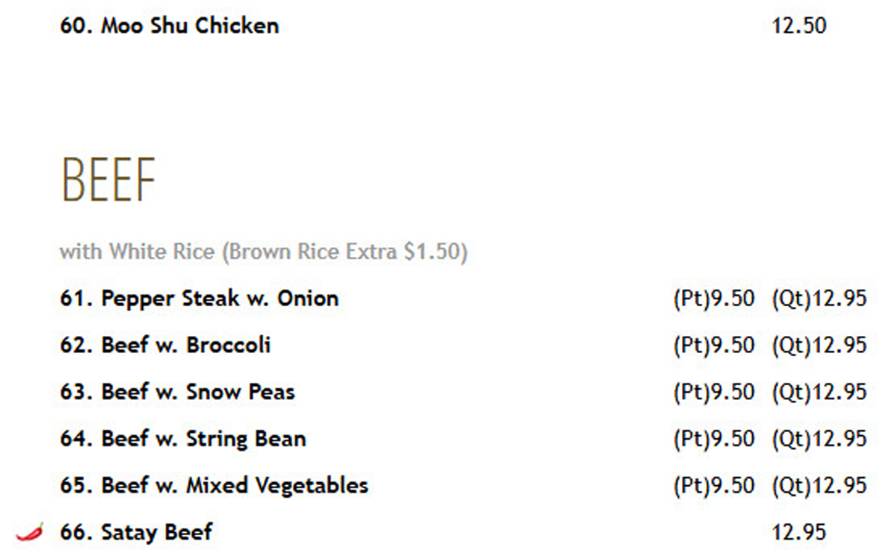Select Pepper Steak w. Onion

[x=199, y=298]
